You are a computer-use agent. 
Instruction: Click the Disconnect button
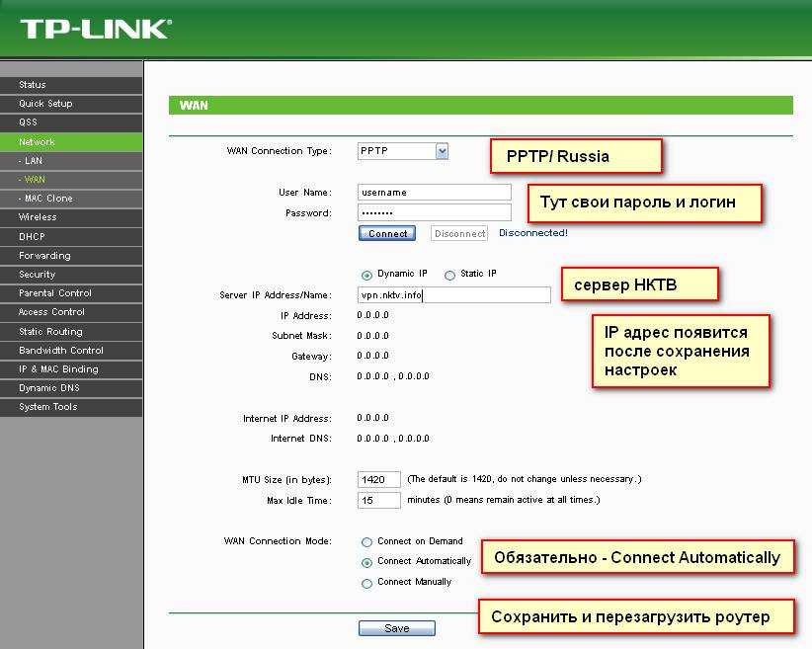[x=459, y=233]
